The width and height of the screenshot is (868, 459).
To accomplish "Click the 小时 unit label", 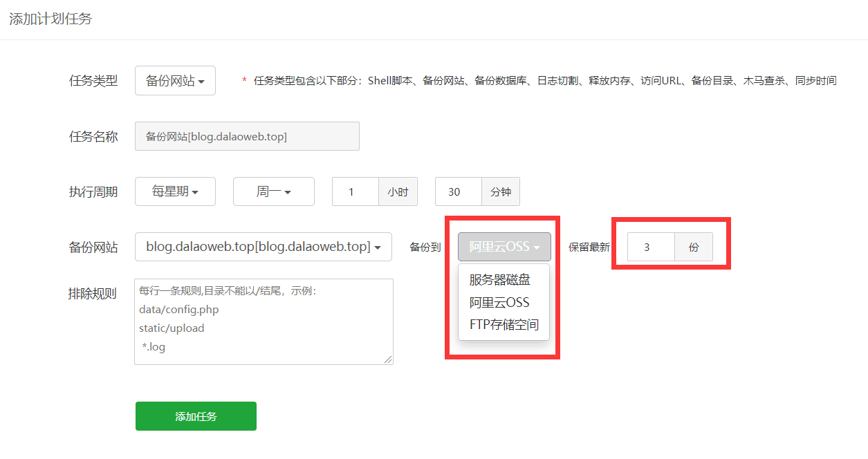I will [398, 191].
